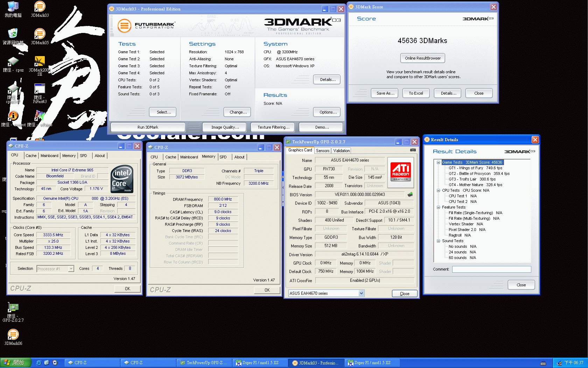The width and height of the screenshot is (588, 368).
Task: Click OK in left CPU-Z window
Action: tap(127, 289)
